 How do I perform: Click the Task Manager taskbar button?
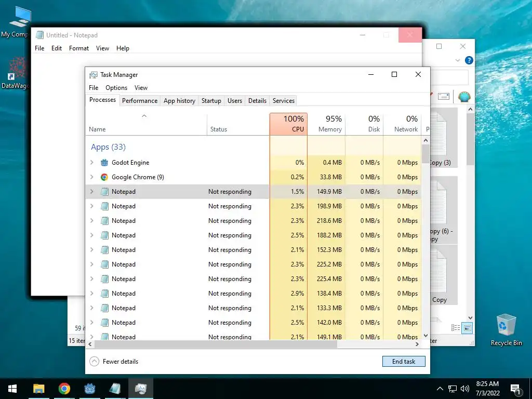pos(141,389)
